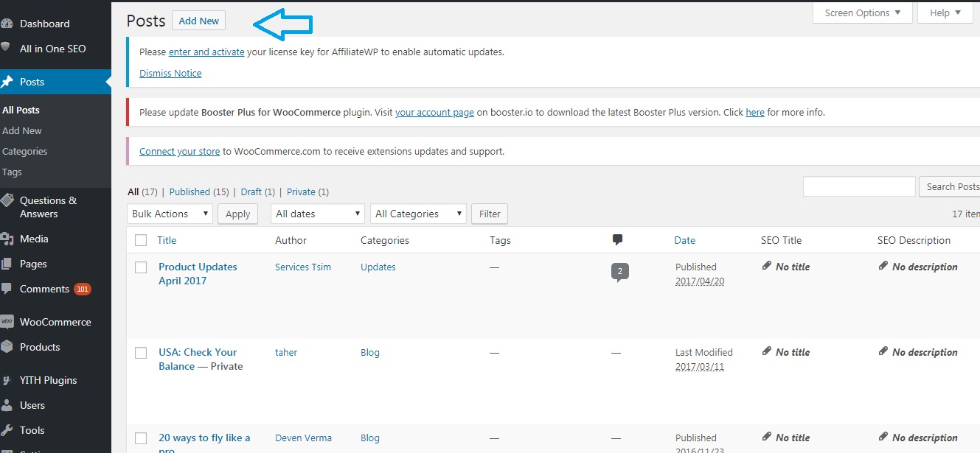980x453 pixels.
Task: Click Dismiss Notice link
Action: [170, 73]
